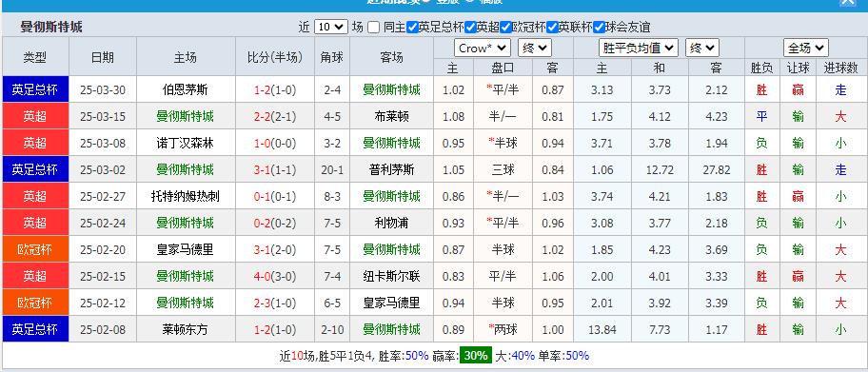Click date 25-03-02
The width and height of the screenshot is (868, 372).
[103, 169]
